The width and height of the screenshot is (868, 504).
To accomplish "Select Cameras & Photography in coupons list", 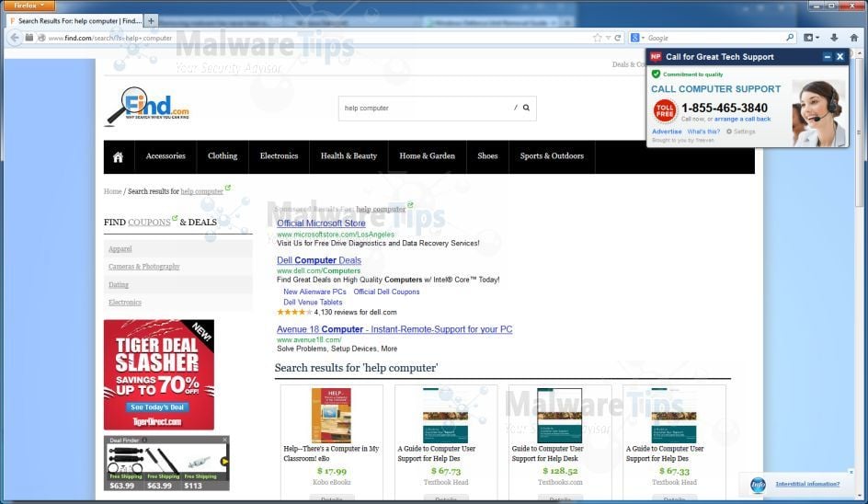I will (144, 267).
